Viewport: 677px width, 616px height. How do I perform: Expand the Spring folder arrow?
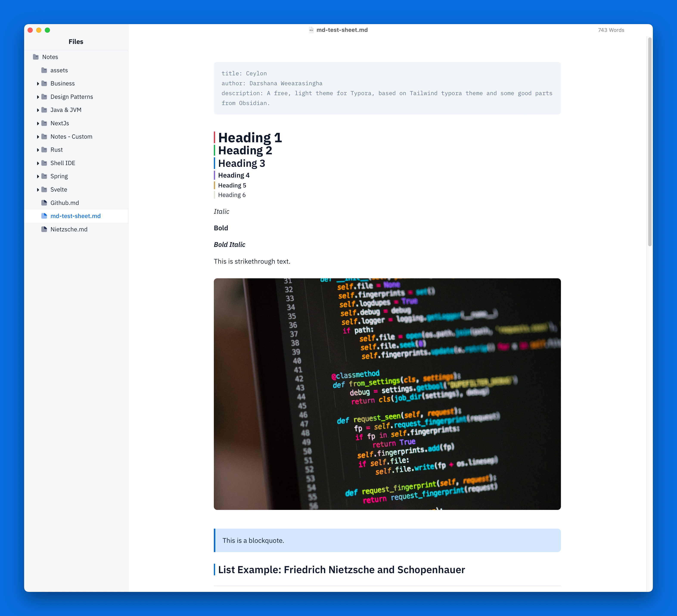coord(38,176)
